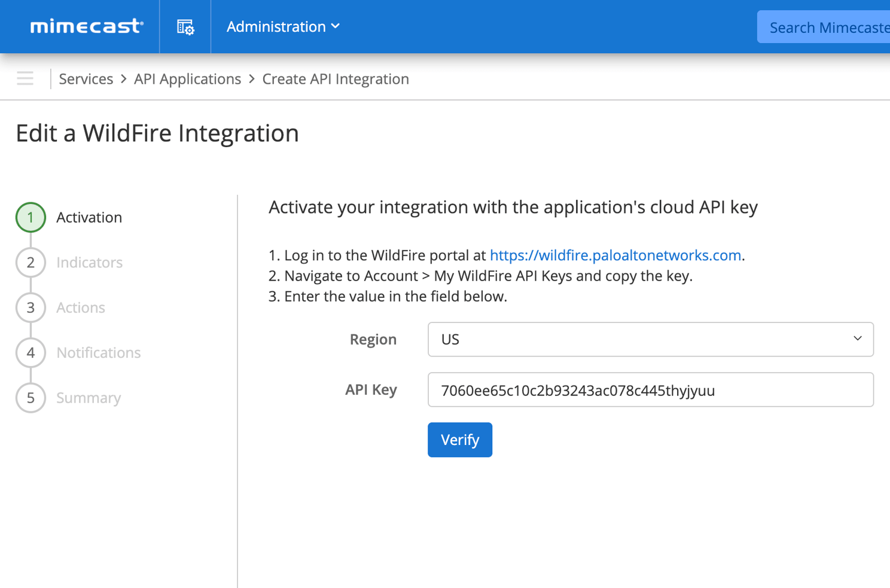Select step 5 circle for Summary

31,398
